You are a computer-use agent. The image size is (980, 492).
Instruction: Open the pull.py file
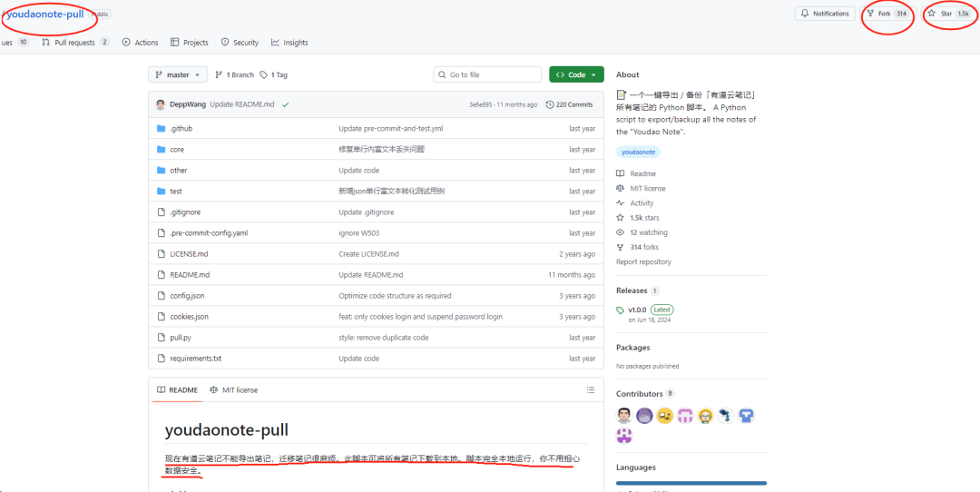click(x=181, y=338)
